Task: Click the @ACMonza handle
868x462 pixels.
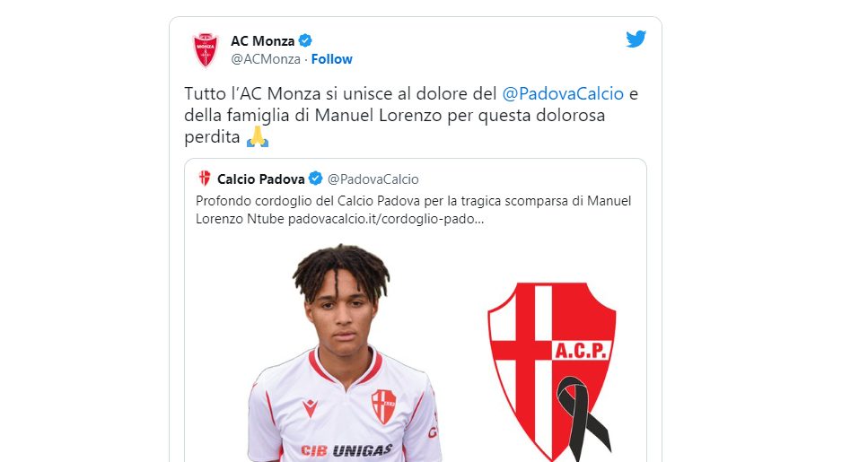Action: pyautogui.click(x=266, y=59)
